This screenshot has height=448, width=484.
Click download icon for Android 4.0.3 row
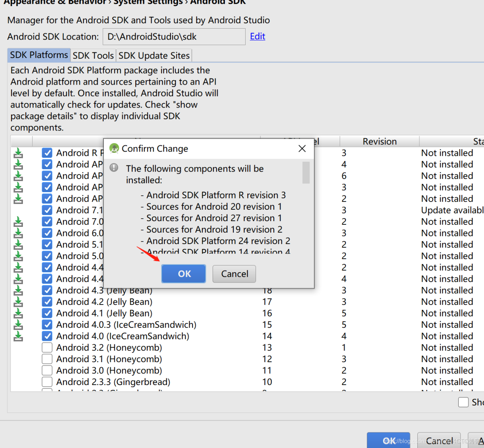[x=18, y=325]
